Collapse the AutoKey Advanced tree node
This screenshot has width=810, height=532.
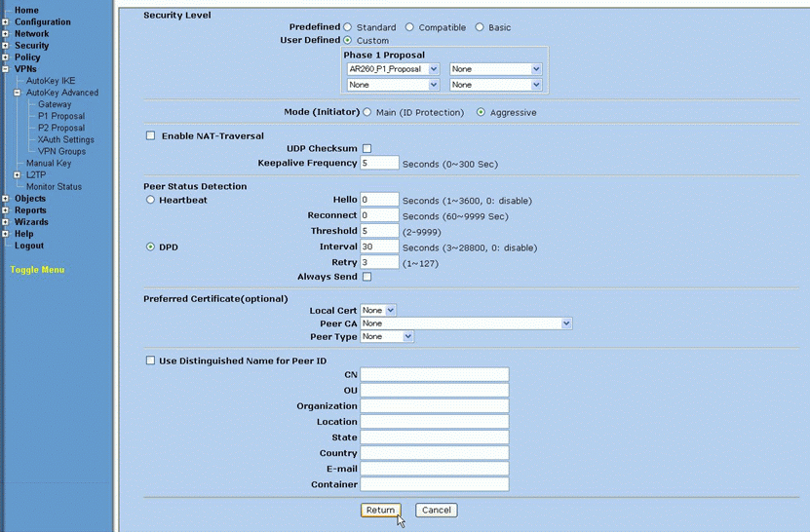(x=18, y=94)
